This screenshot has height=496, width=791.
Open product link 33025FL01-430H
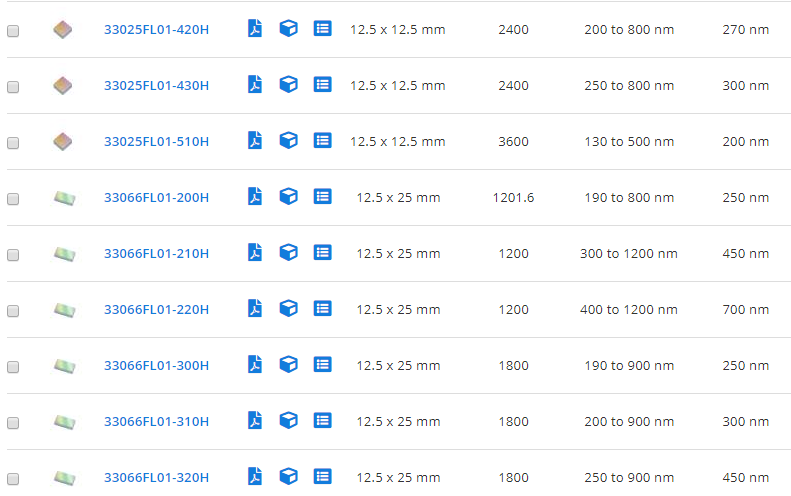pos(156,86)
